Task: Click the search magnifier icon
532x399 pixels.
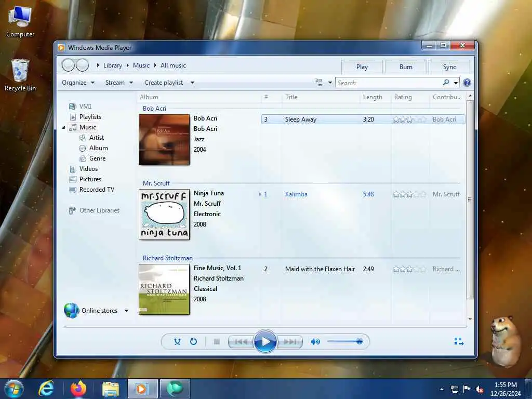Action: coord(446,83)
